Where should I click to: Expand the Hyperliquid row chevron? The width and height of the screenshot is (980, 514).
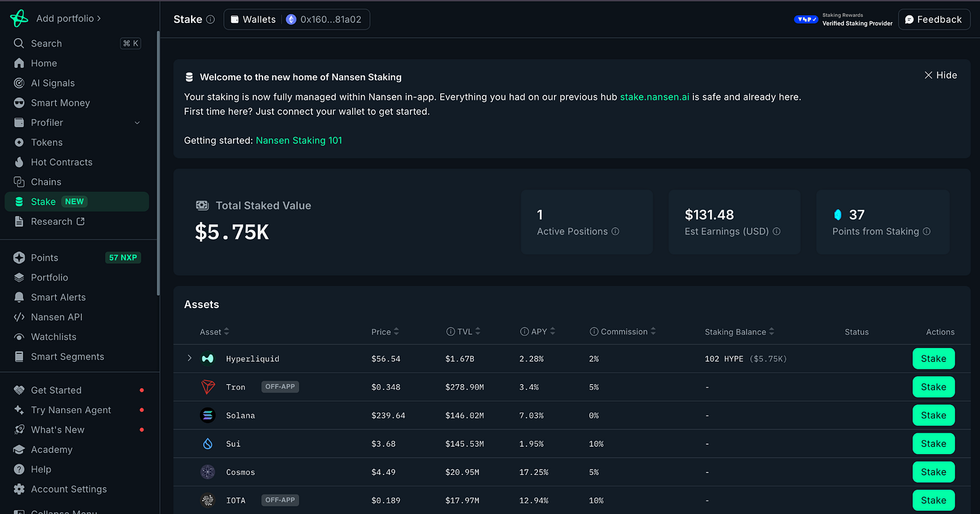190,359
